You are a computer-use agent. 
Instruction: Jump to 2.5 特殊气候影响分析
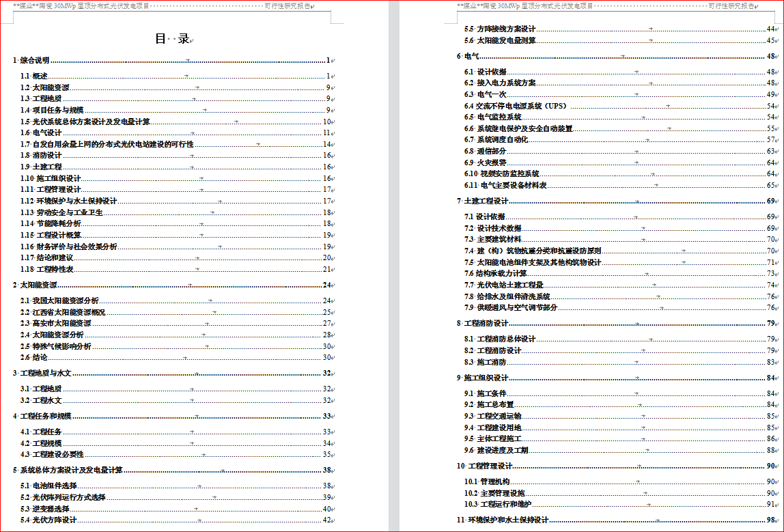click(x=61, y=346)
